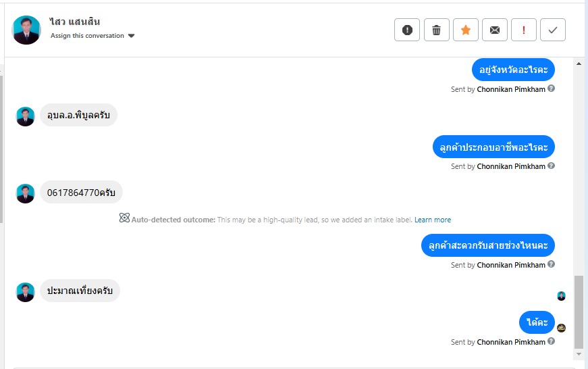Image resolution: width=588 pixels, height=369 pixels.
Task: Click the page avatar beside 'ได้คะ'
Action: (x=561, y=328)
